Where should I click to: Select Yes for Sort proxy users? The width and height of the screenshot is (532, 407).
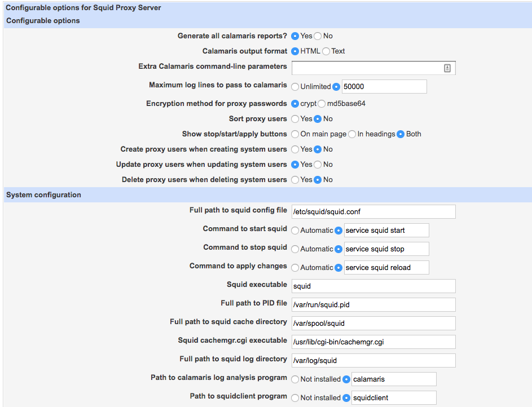click(x=295, y=119)
